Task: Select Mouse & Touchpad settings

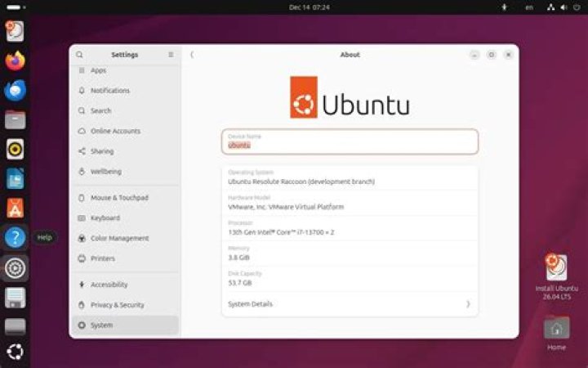Action: point(125,198)
